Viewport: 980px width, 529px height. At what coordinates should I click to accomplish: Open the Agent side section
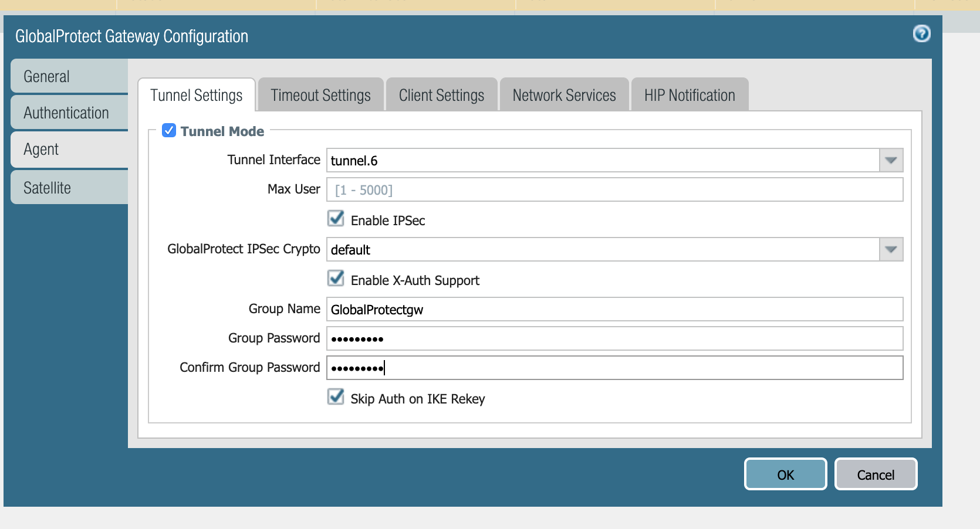[69, 150]
